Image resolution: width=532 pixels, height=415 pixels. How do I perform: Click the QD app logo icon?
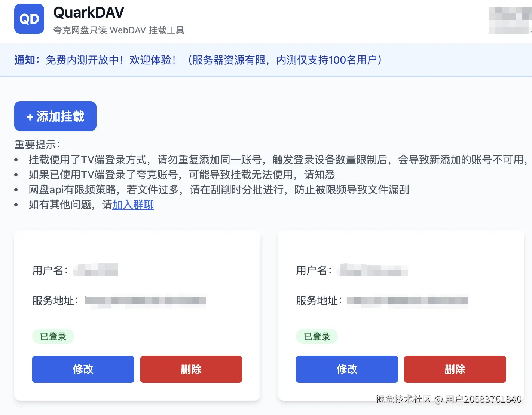(29, 19)
